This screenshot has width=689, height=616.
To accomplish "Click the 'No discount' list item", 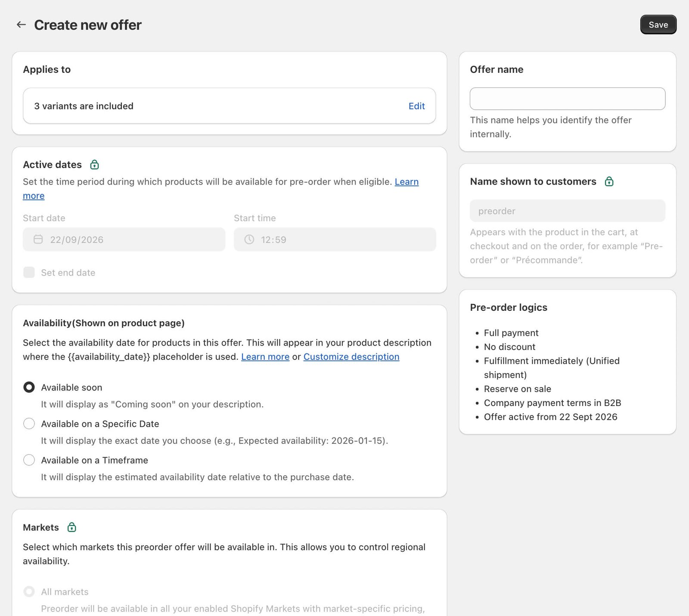I will (x=509, y=347).
